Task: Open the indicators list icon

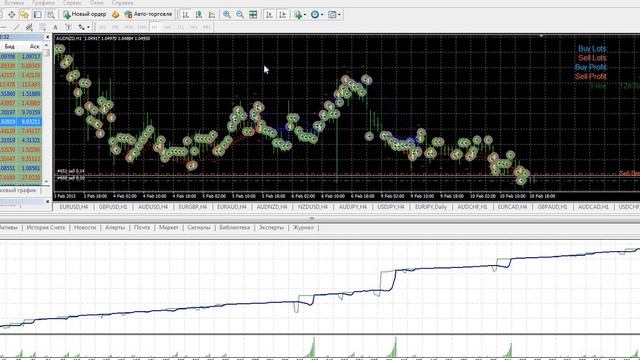Action: click(x=298, y=15)
